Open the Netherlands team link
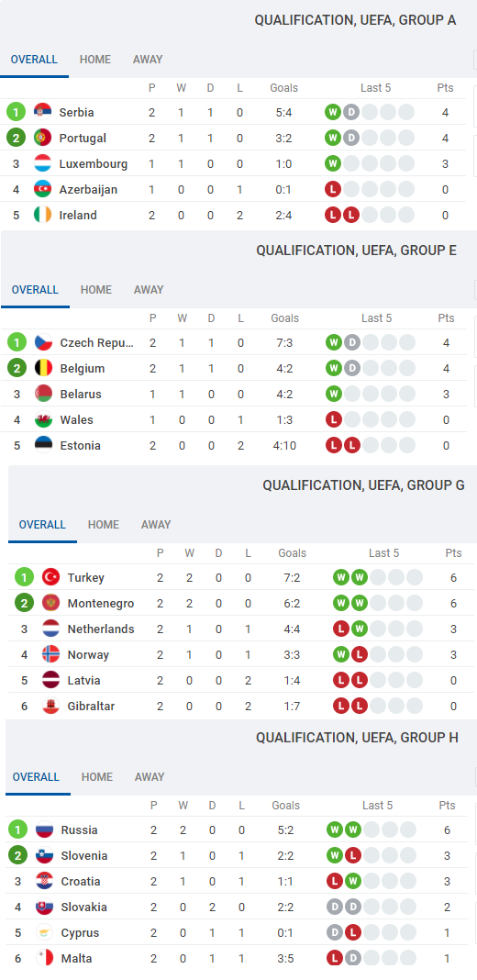The image size is (477, 980). (101, 629)
